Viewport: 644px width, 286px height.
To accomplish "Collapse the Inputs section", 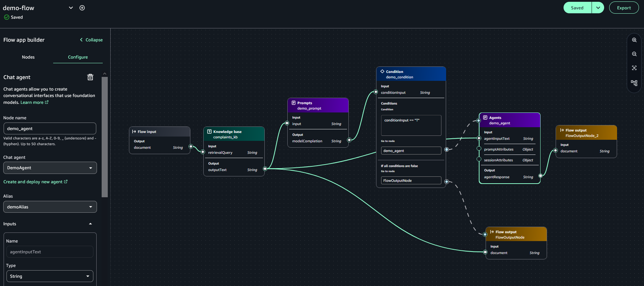I will 90,224.
